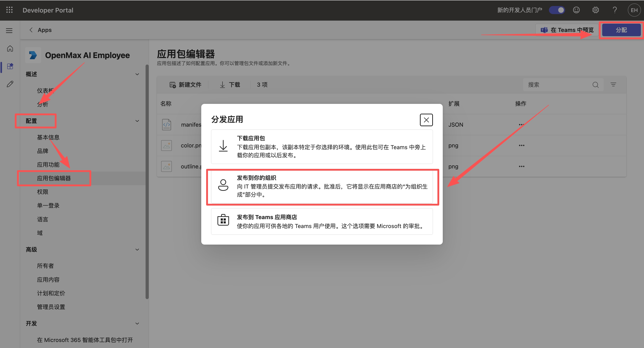Image resolution: width=644 pixels, height=348 pixels.
Task: Collapse the 开发 section chevron
Action: point(137,323)
